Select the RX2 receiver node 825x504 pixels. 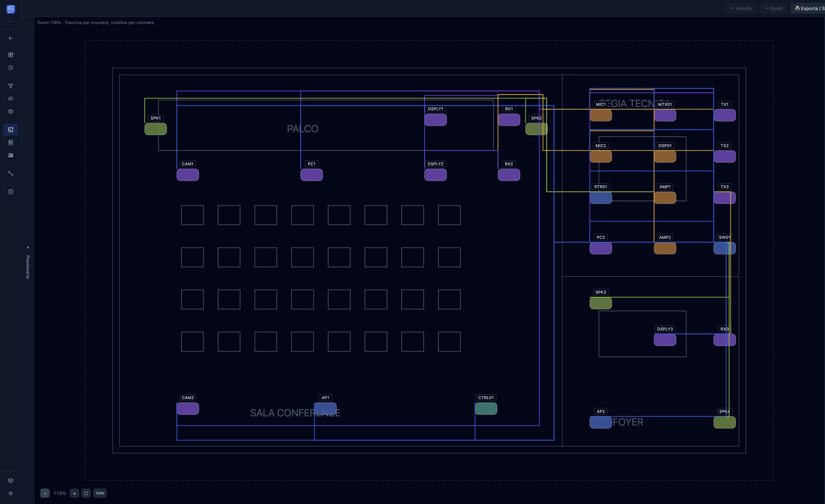(x=509, y=174)
